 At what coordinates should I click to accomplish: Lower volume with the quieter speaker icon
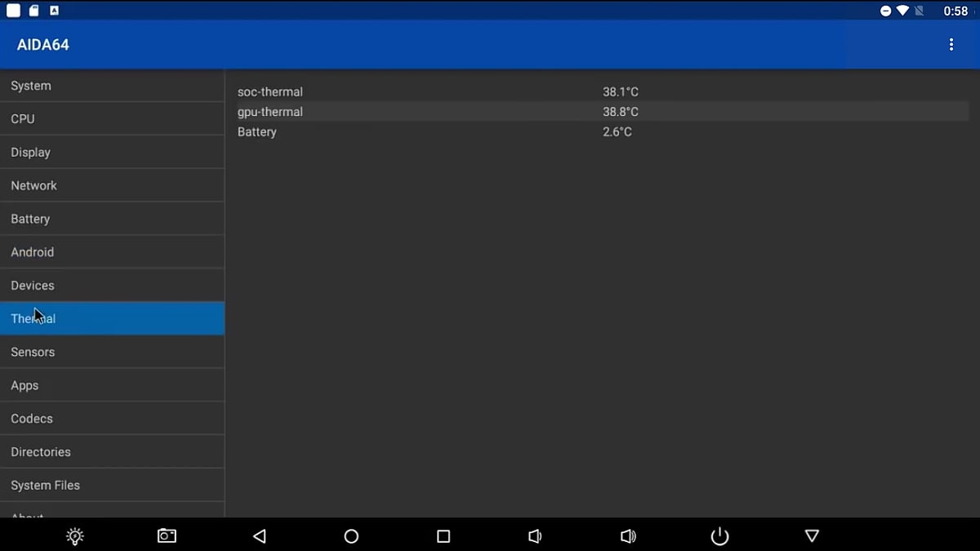(x=535, y=536)
